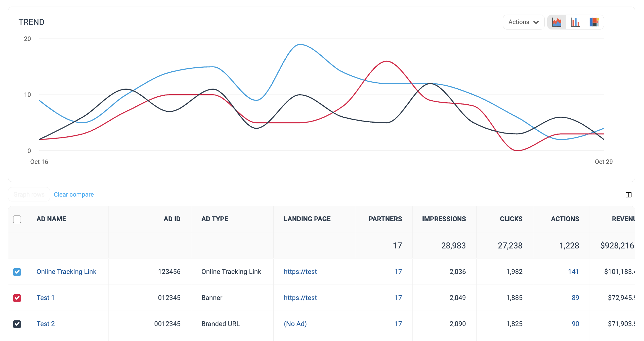Image resolution: width=644 pixels, height=341 pixels.
Task: Select Branded URL ad type cell
Action: coord(221,324)
